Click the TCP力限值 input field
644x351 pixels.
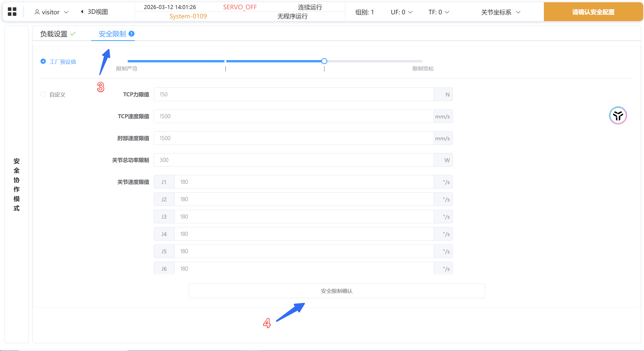pyautogui.click(x=293, y=94)
